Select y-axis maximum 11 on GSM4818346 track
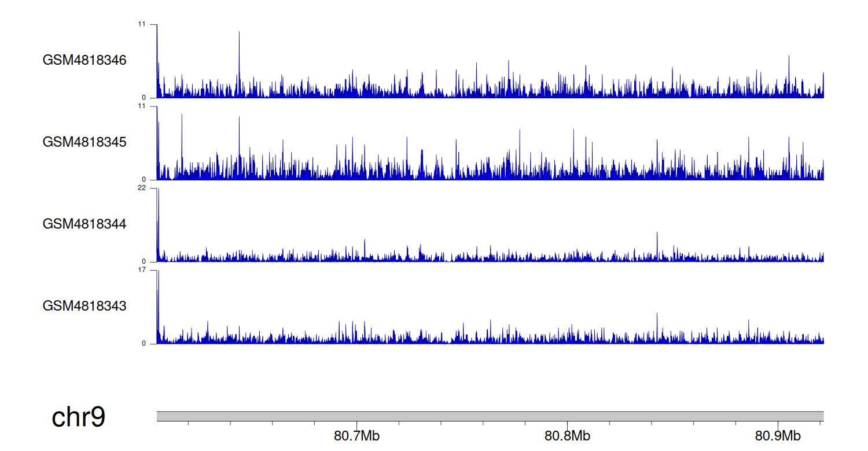Image resolution: width=868 pixels, height=451 pixels. pos(141,24)
